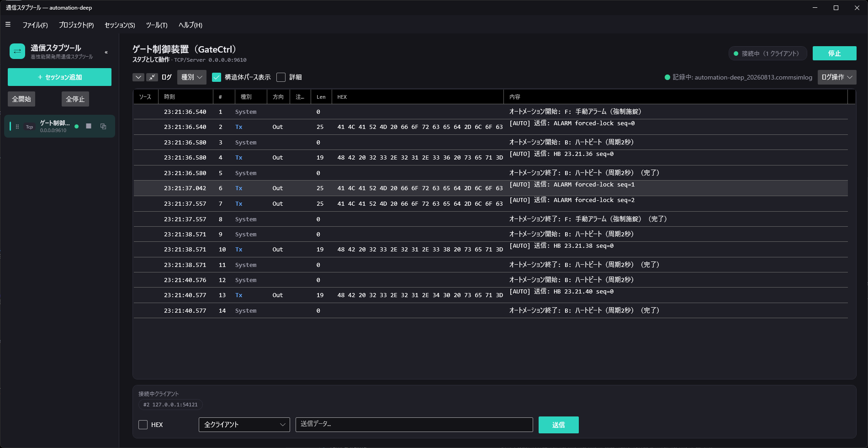Select log row 1 オートメーション開始: F: 手動アラーム
The width and height of the screenshot is (868, 448).
coord(491,112)
